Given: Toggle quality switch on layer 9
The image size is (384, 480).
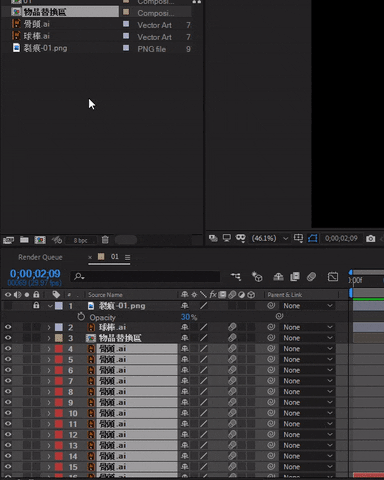Looking at the screenshot, I should tap(203, 402).
